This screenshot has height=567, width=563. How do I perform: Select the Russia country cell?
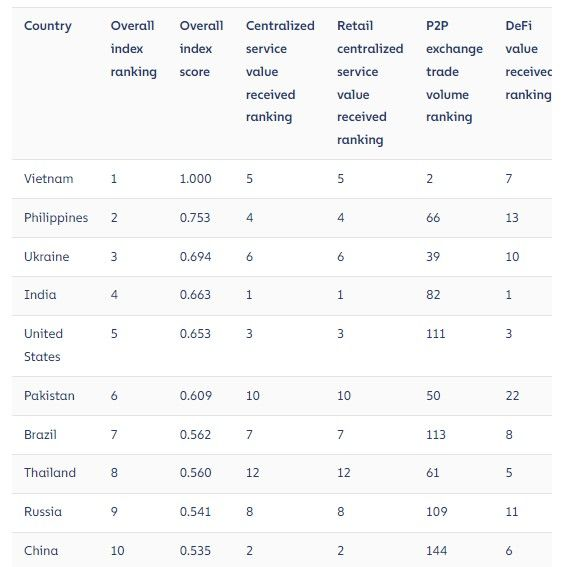[x=43, y=512]
